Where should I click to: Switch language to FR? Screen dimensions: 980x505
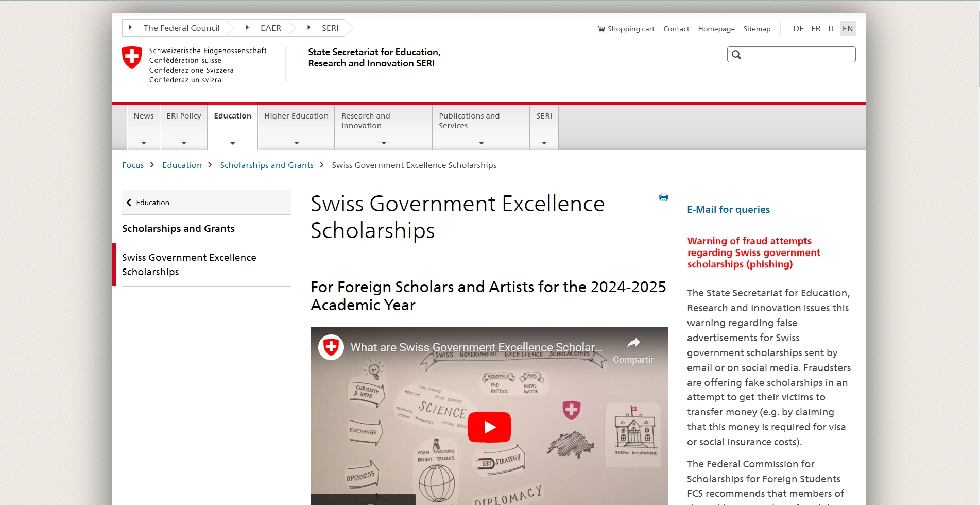[x=816, y=29]
